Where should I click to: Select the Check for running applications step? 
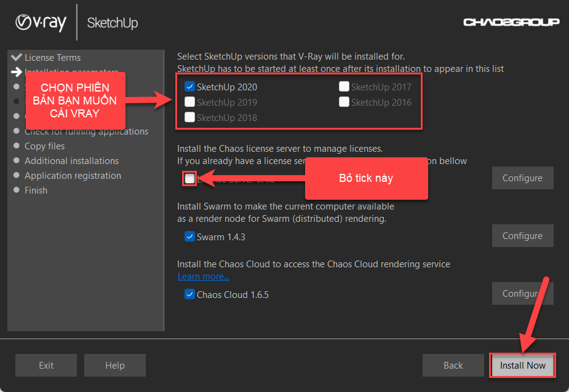(x=86, y=131)
